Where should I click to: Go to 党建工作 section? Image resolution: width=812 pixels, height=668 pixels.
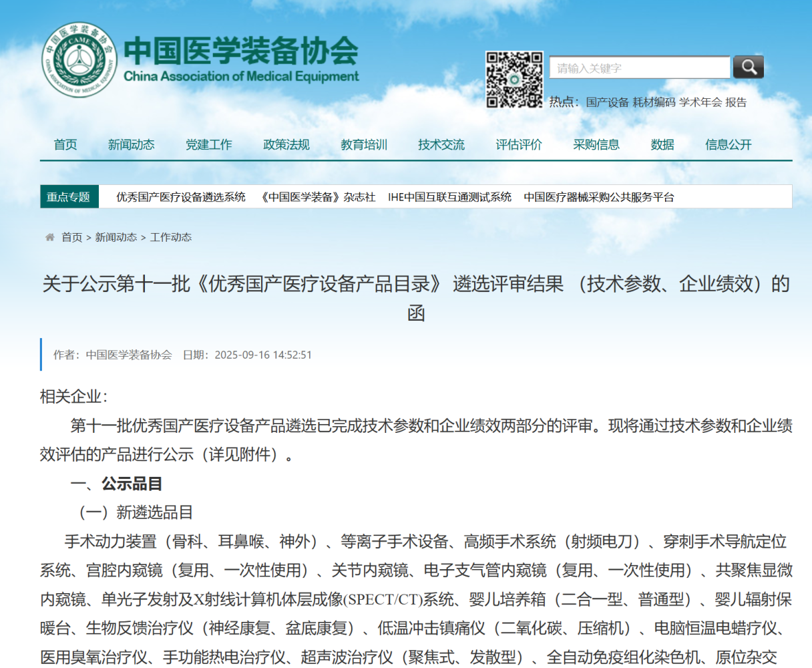tap(209, 144)
